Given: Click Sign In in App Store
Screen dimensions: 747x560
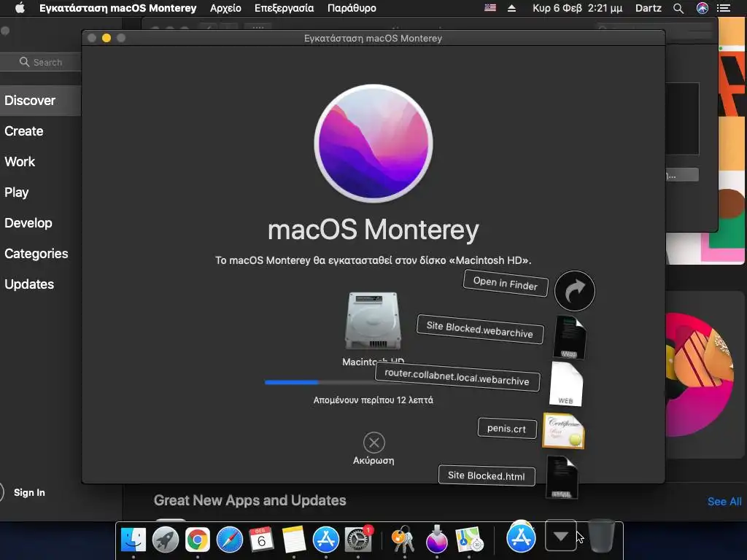Looking at the screenshot, I should 29,492.
